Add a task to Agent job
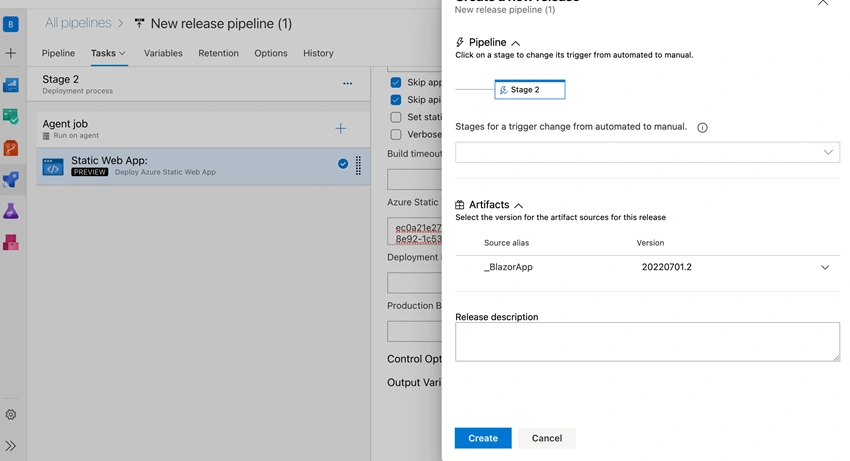Viewport: 850px width, 461px height. pyautogui.click(x=340, y=129)
